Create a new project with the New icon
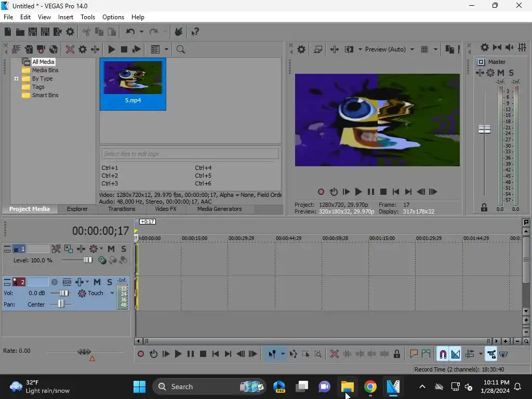 [7, 32]
